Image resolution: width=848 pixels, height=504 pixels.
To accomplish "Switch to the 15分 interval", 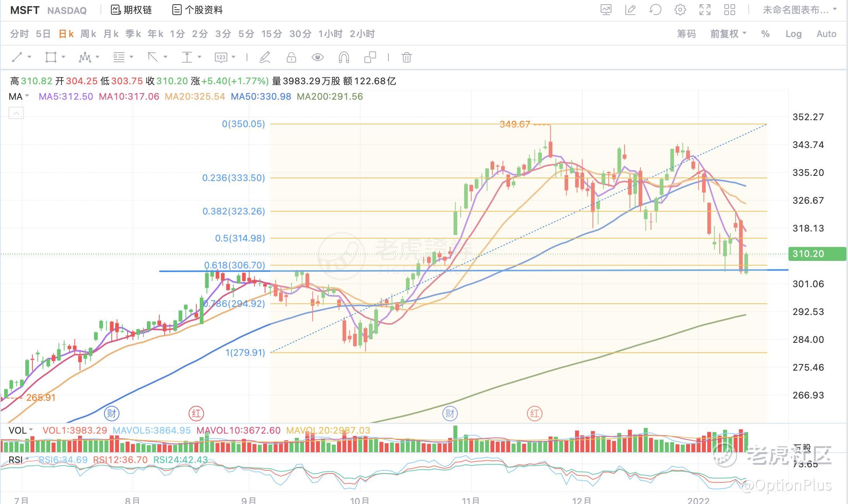I will 272,34.
